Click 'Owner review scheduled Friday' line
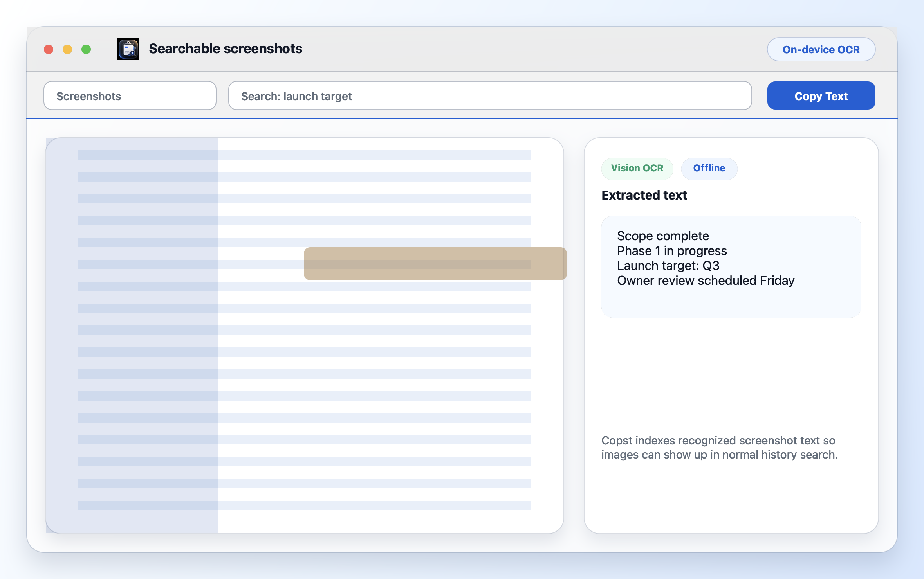This screenshot has width=924, height=579. (x=706, y=281)
